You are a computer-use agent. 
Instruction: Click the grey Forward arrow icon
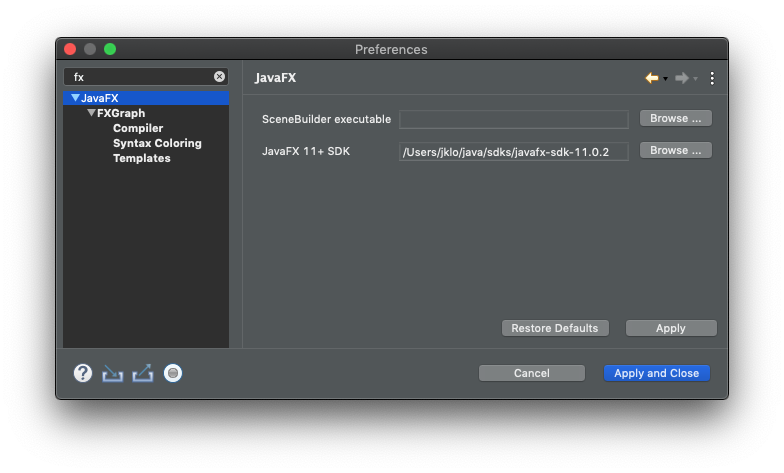[681, 78]
